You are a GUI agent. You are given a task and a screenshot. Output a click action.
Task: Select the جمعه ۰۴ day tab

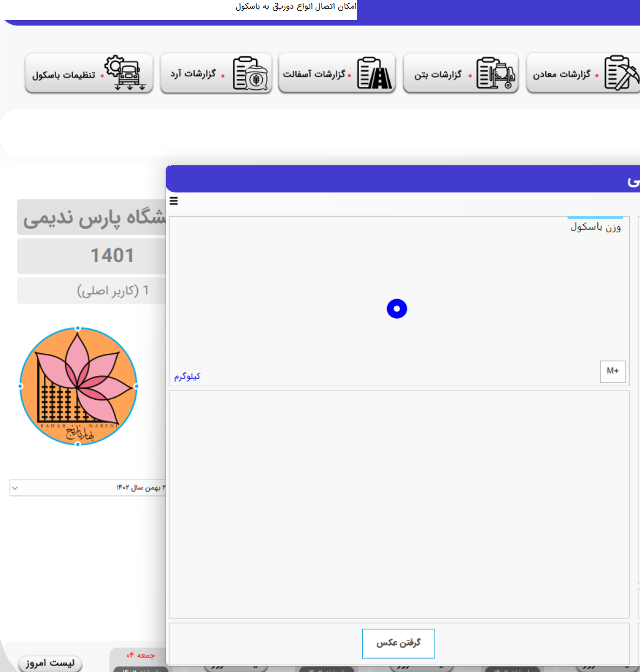point(141,655)
